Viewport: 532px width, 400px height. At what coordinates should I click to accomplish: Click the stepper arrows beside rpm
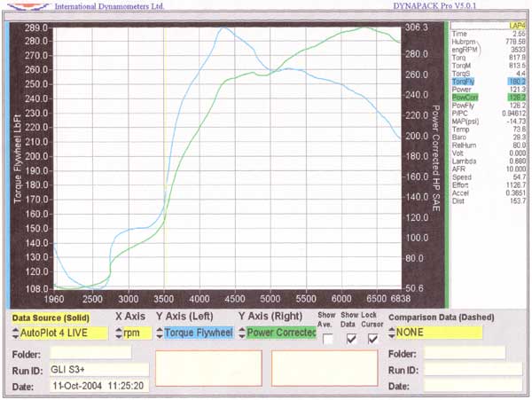(119, 333)
